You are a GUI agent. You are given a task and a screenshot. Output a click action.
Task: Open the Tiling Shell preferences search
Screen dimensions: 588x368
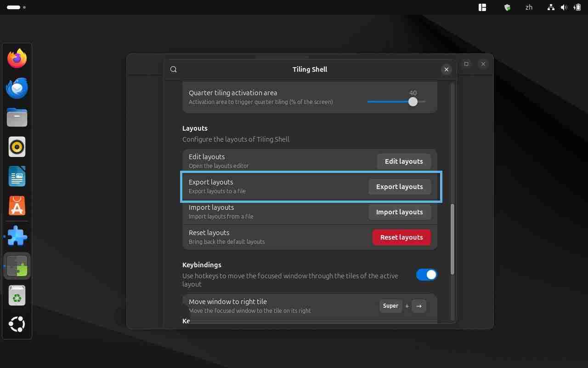(173, 69)
